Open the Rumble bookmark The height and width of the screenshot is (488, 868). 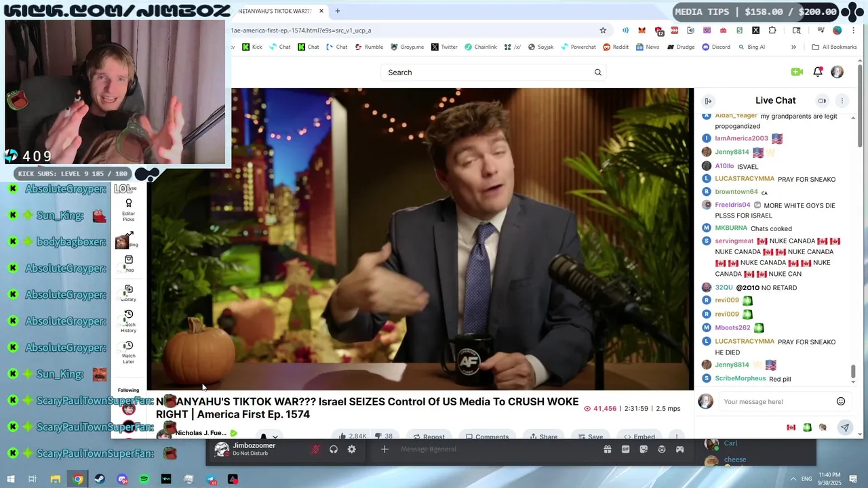click(369, 47)
